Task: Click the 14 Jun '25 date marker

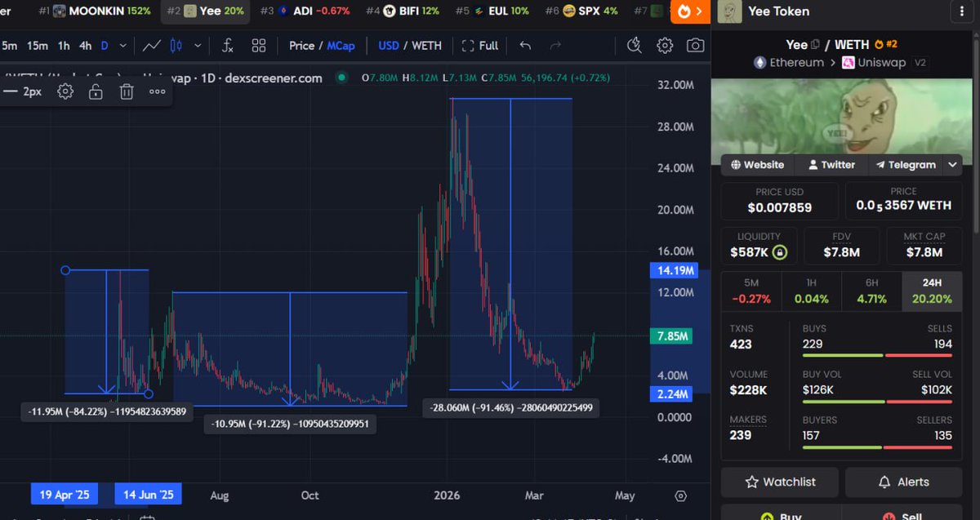Action: (x=148, y=494)
